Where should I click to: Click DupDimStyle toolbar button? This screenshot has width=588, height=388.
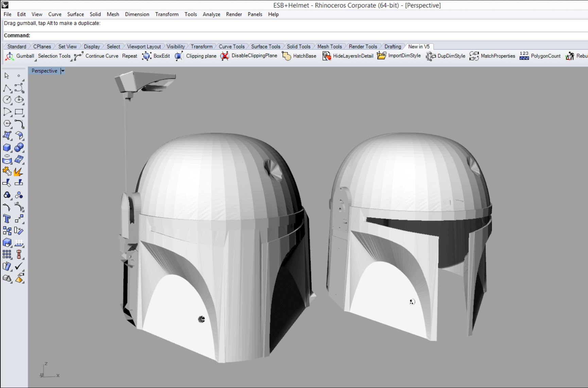[x=446, y=56]
